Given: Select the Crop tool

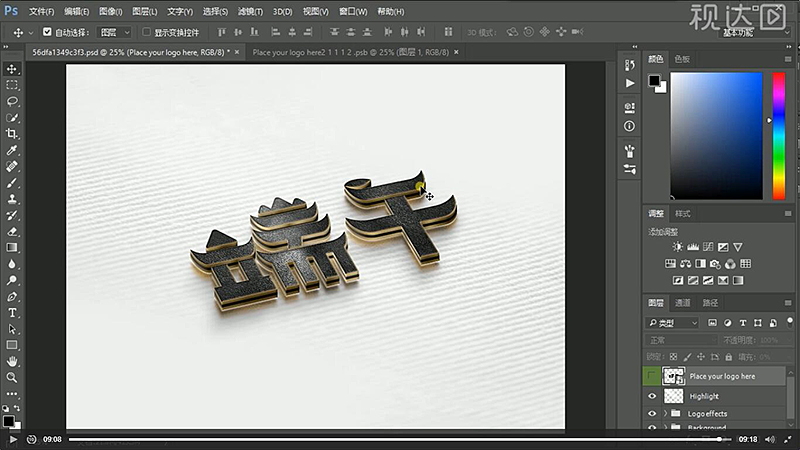Looking at the screenshot, I should 12,134.
